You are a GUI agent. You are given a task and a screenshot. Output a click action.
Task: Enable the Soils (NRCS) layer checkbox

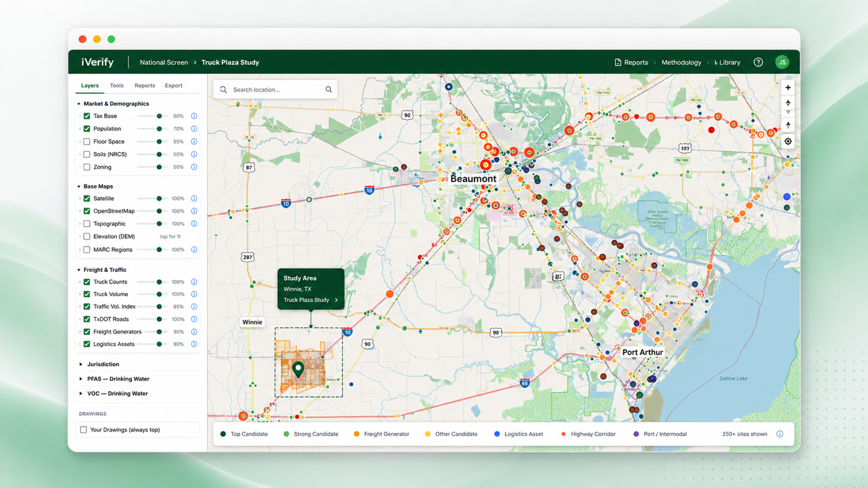pyautogui.click(x=87, y=154)
